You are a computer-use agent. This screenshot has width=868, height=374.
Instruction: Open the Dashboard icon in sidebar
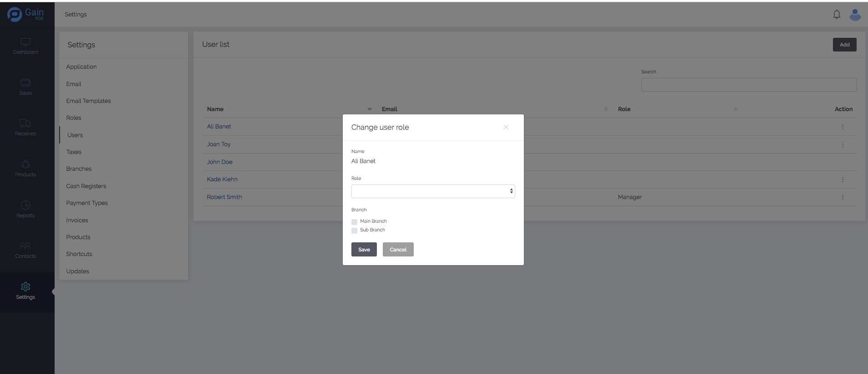[x=25, y=42]
